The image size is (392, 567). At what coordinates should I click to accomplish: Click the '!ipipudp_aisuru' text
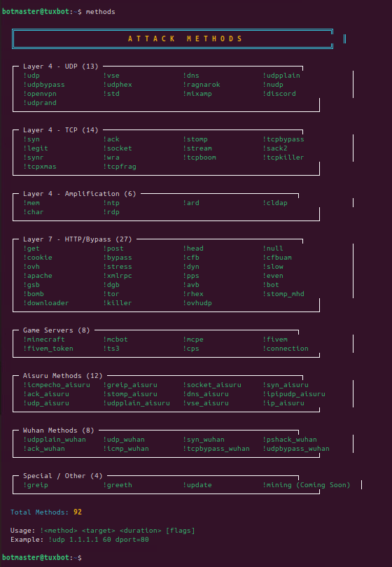point(293,394)
